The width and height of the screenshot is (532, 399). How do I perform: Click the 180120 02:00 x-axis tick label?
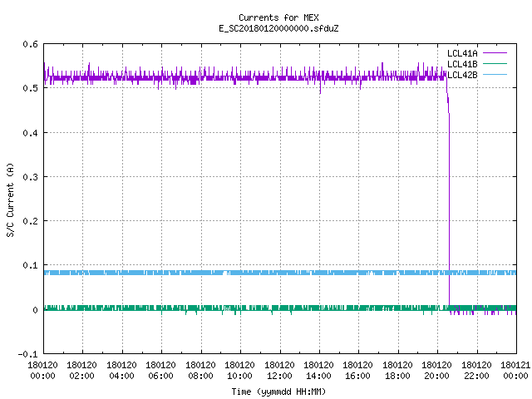click(x=81, y=371)
